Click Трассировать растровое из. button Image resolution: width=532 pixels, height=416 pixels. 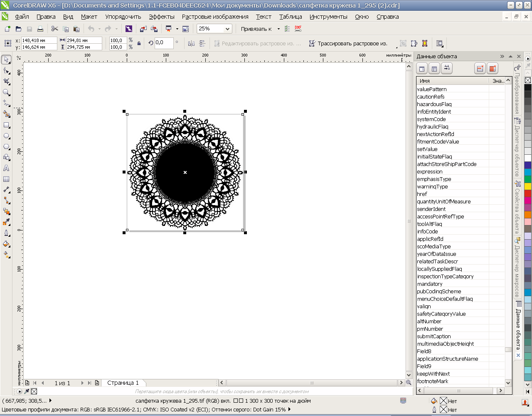point(348,43)
